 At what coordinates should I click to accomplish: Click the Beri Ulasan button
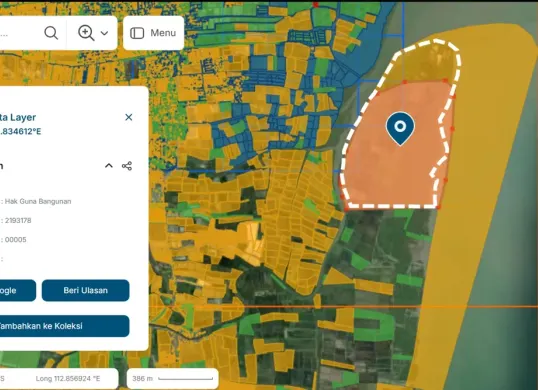click(85, 291)
